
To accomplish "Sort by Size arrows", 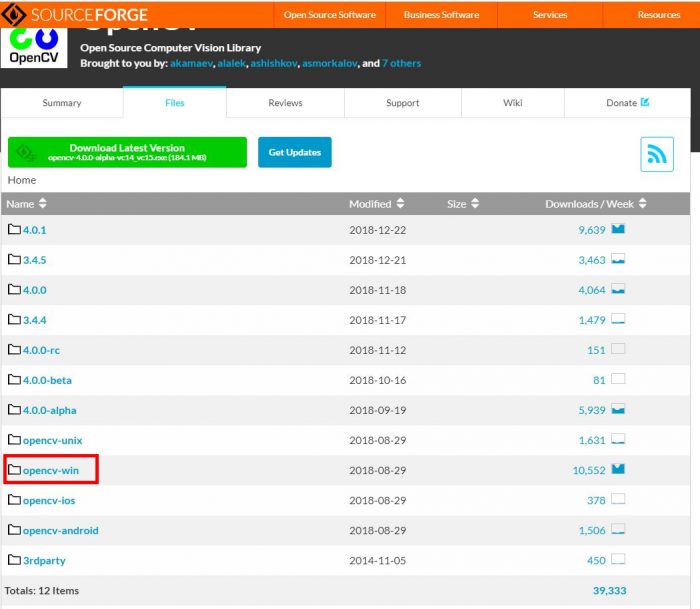I will click(x=475, y=204).
